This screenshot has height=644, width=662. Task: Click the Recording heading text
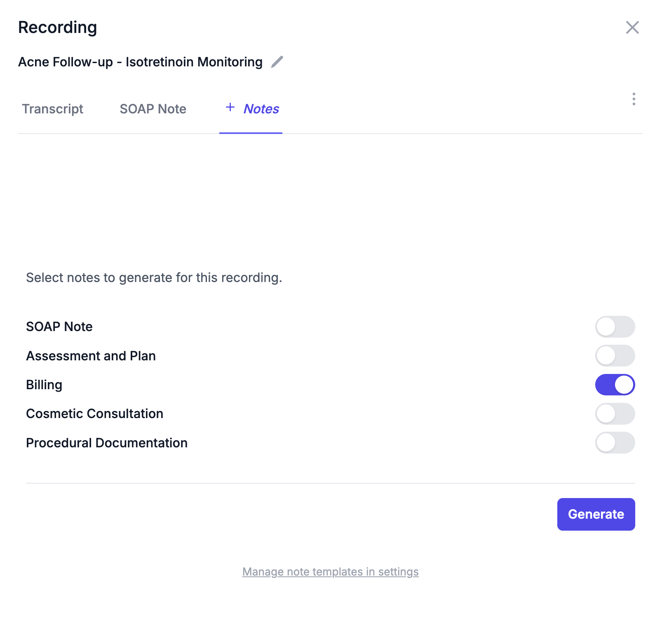[x=57, y=28]
